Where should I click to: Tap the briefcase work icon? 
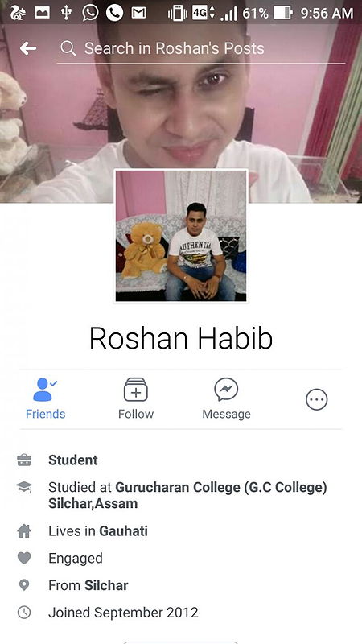pos(24,460)
